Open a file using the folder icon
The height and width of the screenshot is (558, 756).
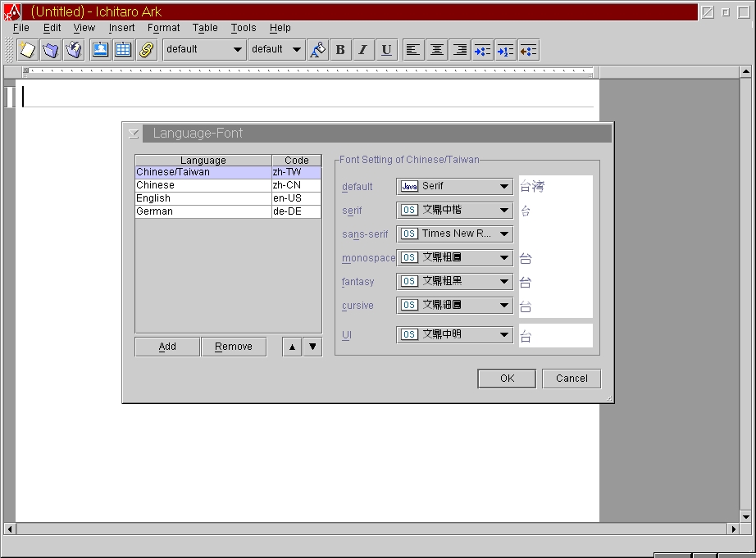(x=51, y=50)
